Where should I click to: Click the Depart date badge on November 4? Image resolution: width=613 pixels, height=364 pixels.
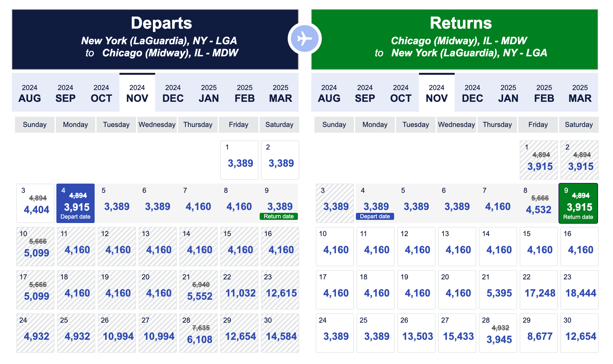pyautogui.click(x=75, y=216)
